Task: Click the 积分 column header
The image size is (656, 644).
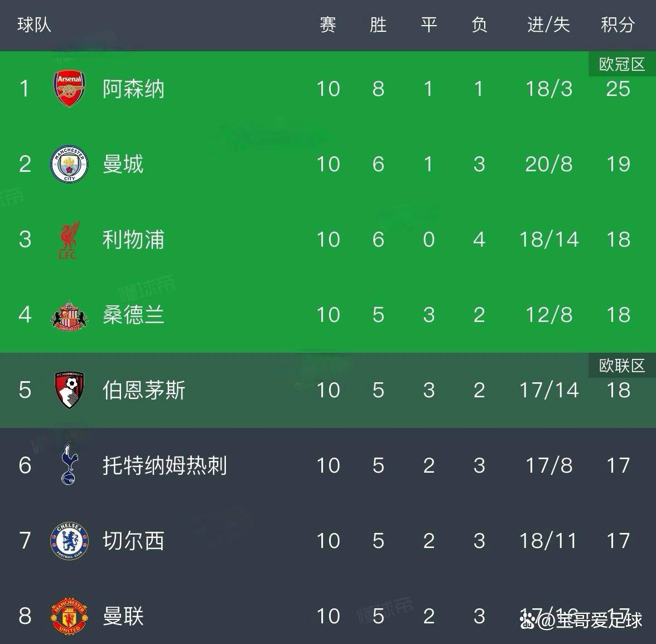Action: tap(618, 25)
